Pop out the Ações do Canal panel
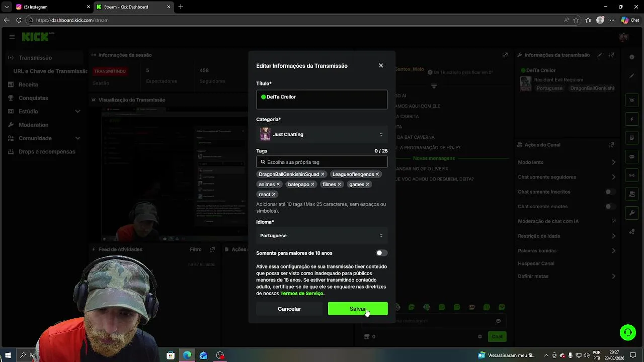Screen dimensions: 644x362 pyautogui.click(x=612, y=145)
